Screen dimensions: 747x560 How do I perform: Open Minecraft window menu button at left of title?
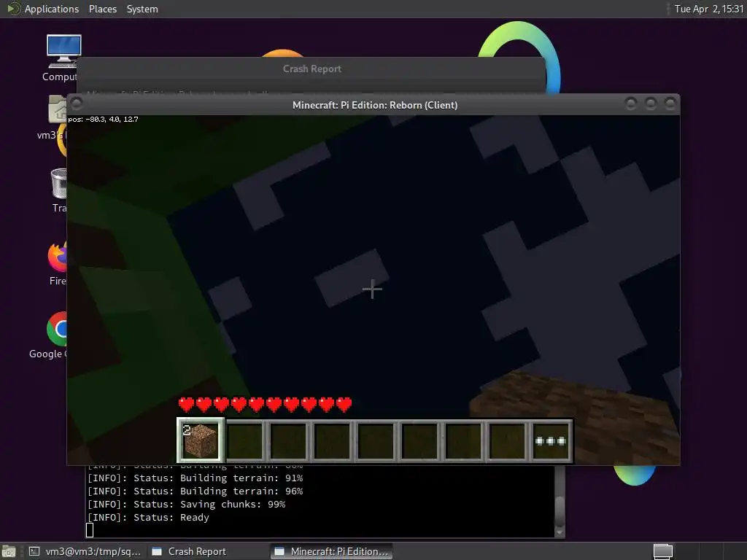(x=77, y=104)
